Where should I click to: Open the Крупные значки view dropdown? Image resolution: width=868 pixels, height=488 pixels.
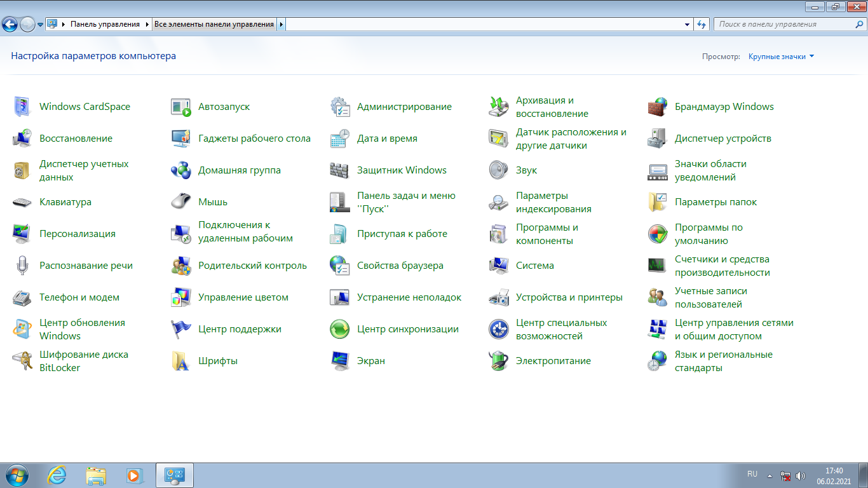tap(781, 57)
